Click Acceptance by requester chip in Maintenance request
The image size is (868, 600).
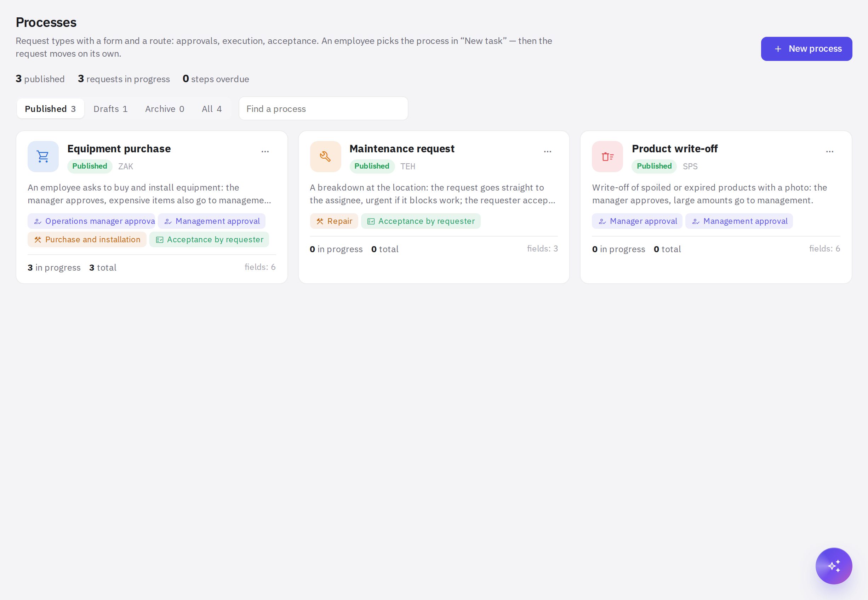pos(421,221)
